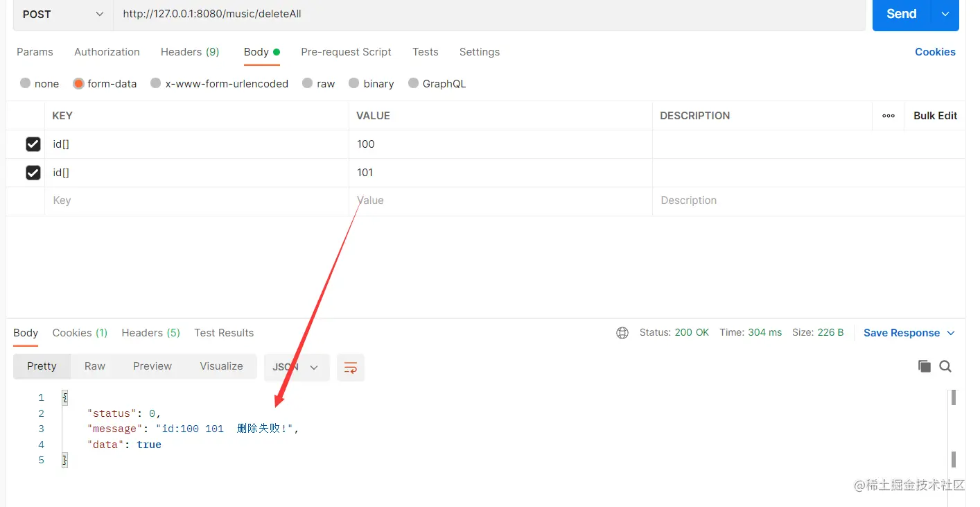Open Bulk Edit mode
Image resolution: width=980 pixels, height=507 pixels.
[x=935, y=116]
